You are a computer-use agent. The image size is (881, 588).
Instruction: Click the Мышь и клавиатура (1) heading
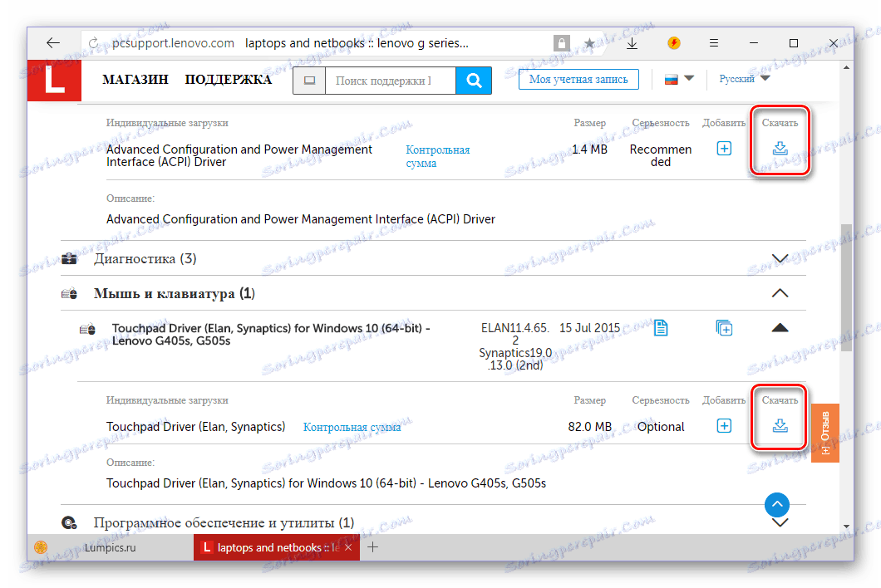point(175,294)
